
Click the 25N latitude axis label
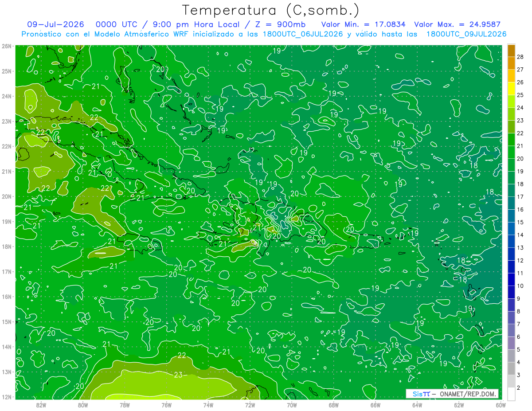(x=7, y=71)
